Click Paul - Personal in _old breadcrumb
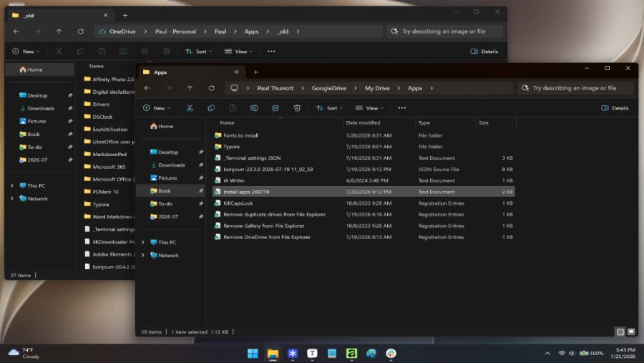 175,32
